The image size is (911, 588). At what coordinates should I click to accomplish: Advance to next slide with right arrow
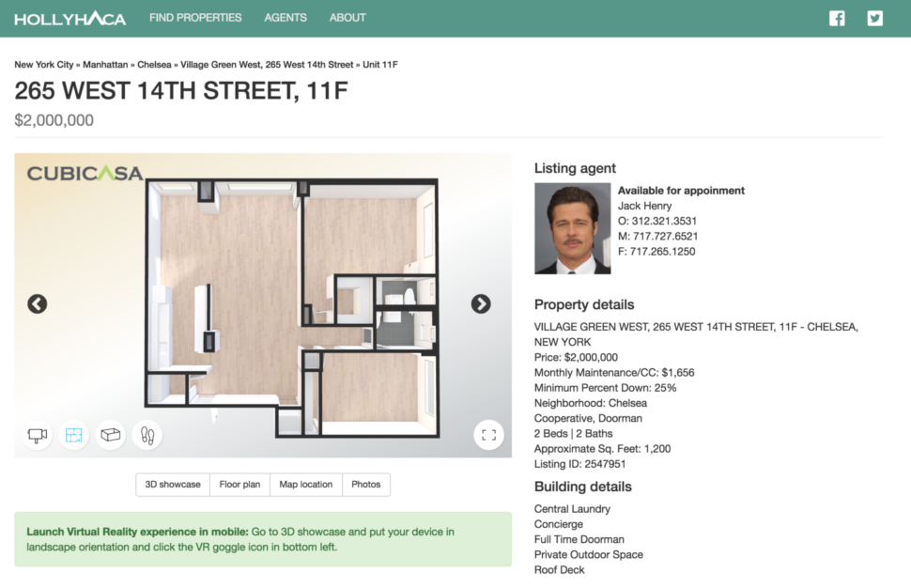[481, 303]
